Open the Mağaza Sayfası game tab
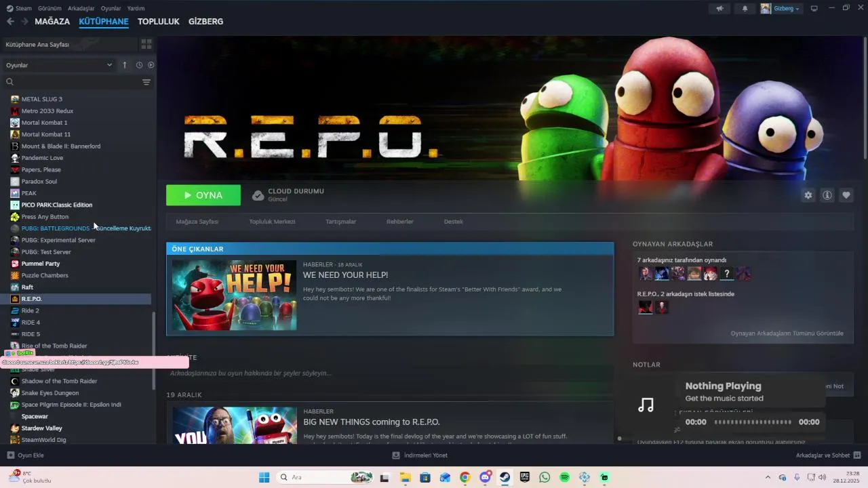This screenshot has width=868, height=488. coord(197,222)
